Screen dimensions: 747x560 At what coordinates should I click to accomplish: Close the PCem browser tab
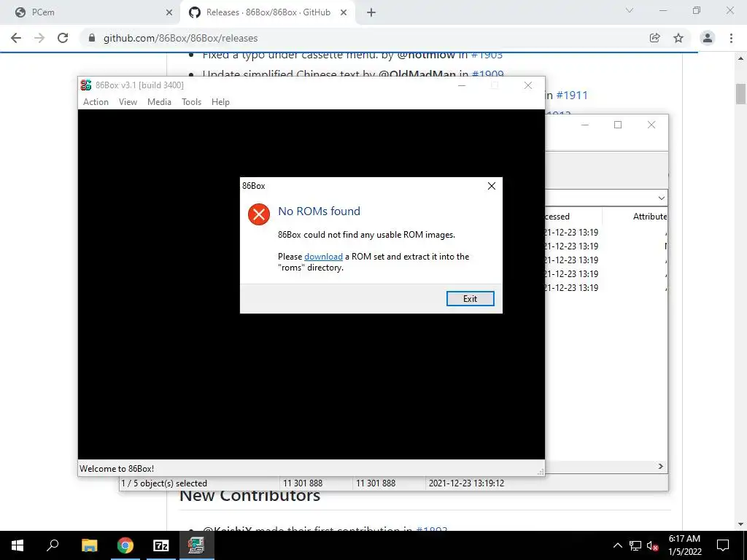[169, 13]
